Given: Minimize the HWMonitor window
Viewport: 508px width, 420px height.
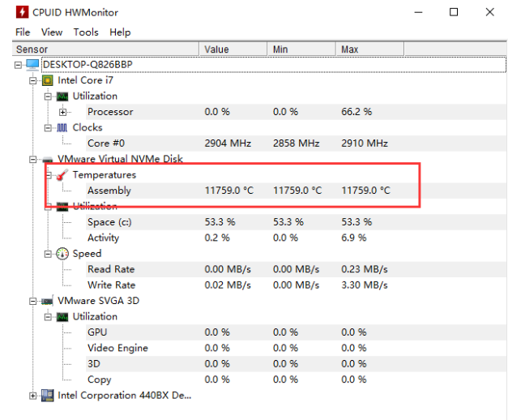Looking at the screenshot, I should coord(419,12).
